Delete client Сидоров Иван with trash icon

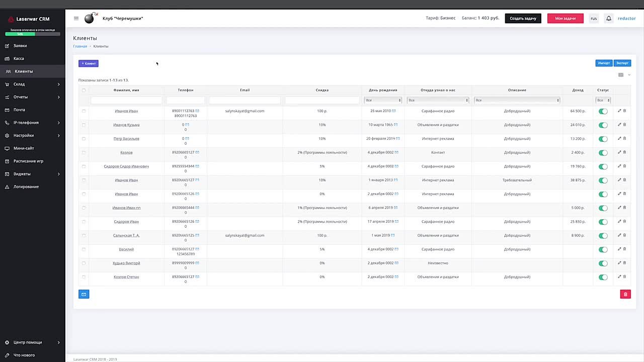(625, 221)
